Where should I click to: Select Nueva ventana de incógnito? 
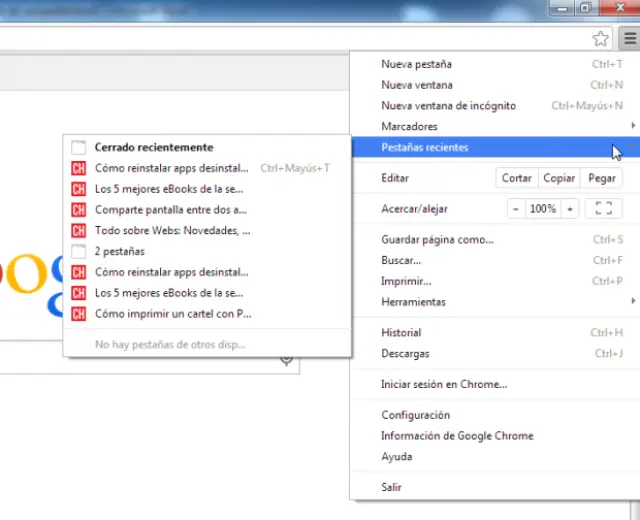[448, 106]
